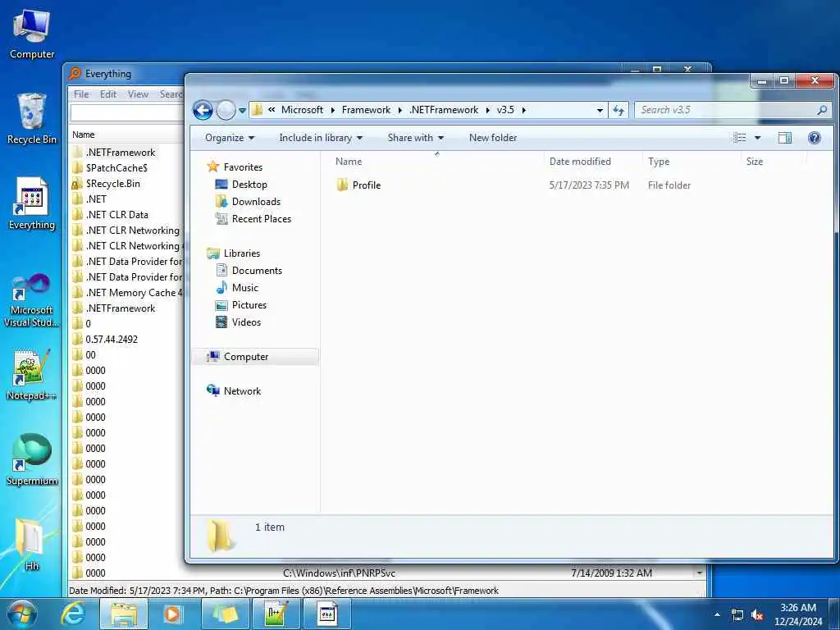Open the Everything desktop shortcut
This screenshot has width=840, height=630.
click(32, 204)
